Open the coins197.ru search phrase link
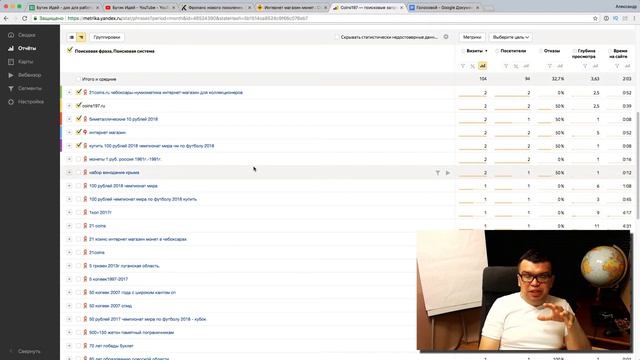 point(93,106)
